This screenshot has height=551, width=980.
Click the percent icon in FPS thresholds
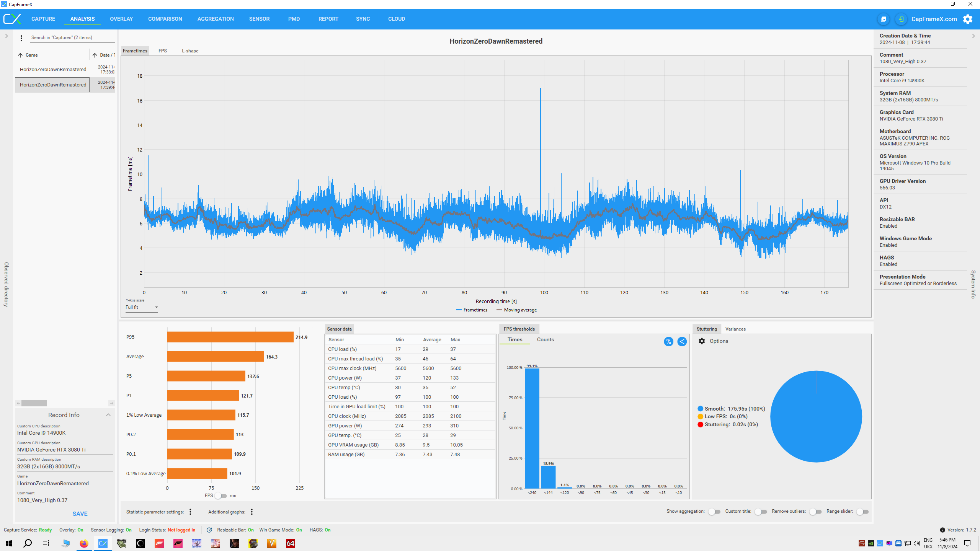click(668, 342)
